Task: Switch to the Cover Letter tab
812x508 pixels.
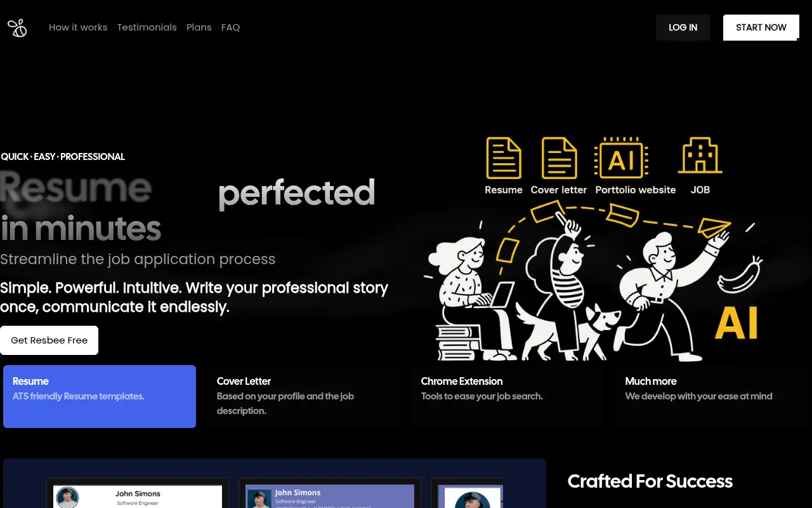Action: 304,396
